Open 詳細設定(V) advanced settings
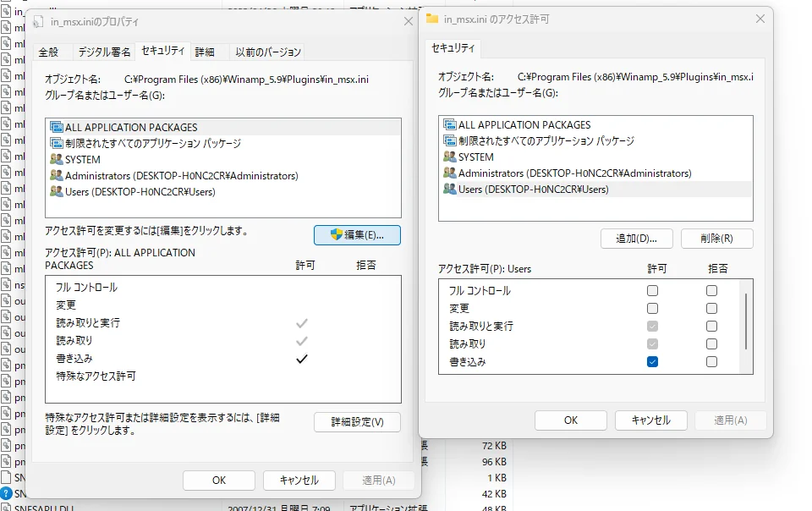The width and height of the screenshot is (812, 511). (x=357, y=422)
